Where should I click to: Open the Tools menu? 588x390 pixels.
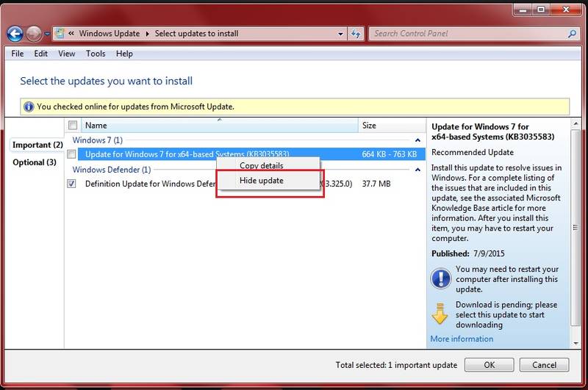(96, 54)
